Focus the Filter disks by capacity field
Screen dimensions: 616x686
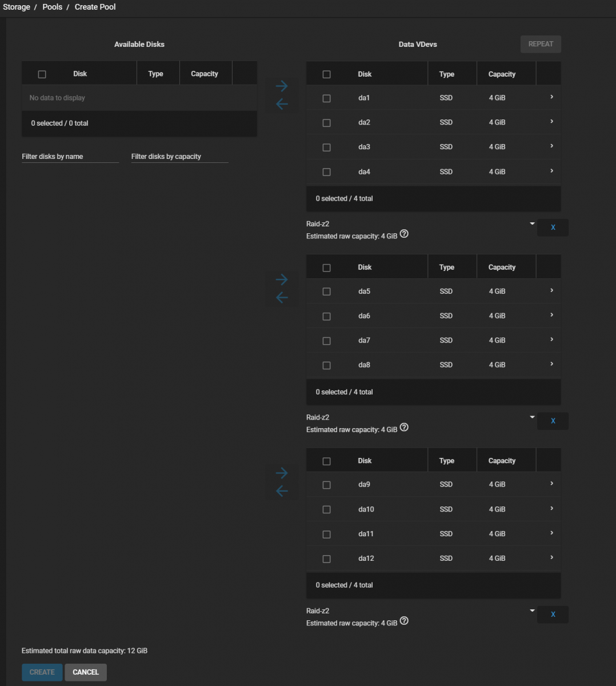point(179,157)
